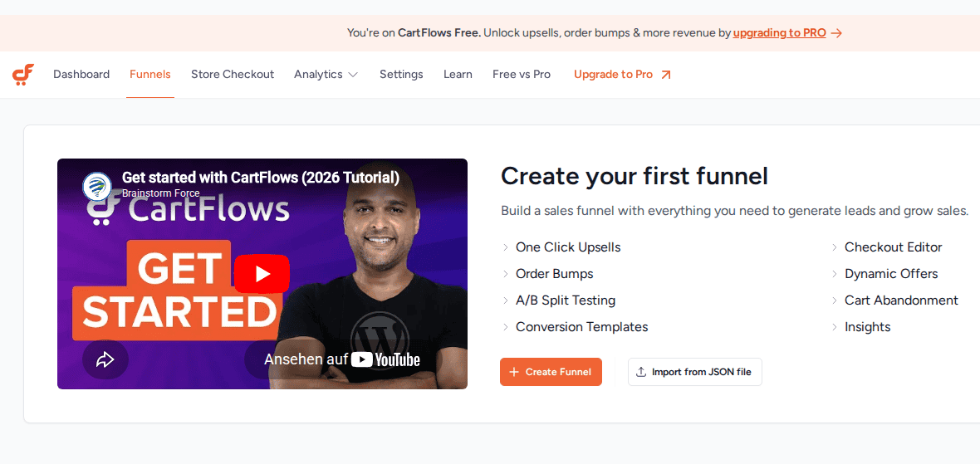
Task: Click chevron beside Cart Abandonment
Action: (835, 301)
